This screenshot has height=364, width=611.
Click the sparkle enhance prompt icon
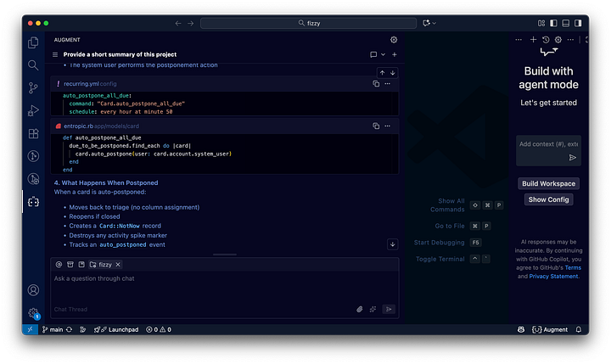(x=373, y=309)
